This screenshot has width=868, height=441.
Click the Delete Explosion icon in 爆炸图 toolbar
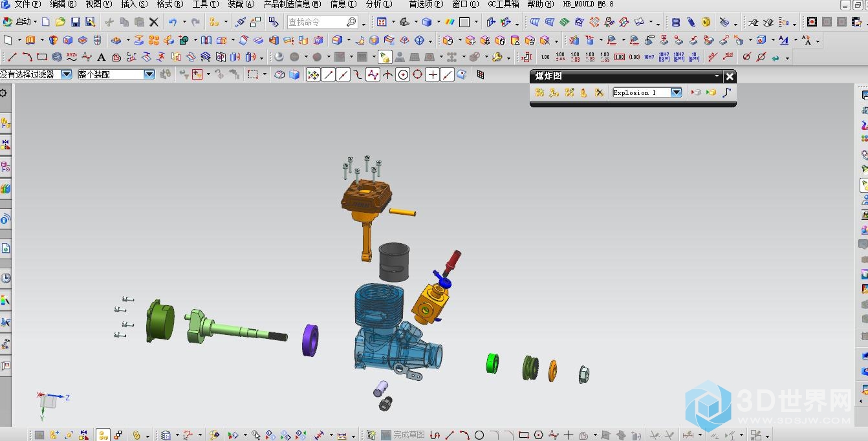(599, 92)
